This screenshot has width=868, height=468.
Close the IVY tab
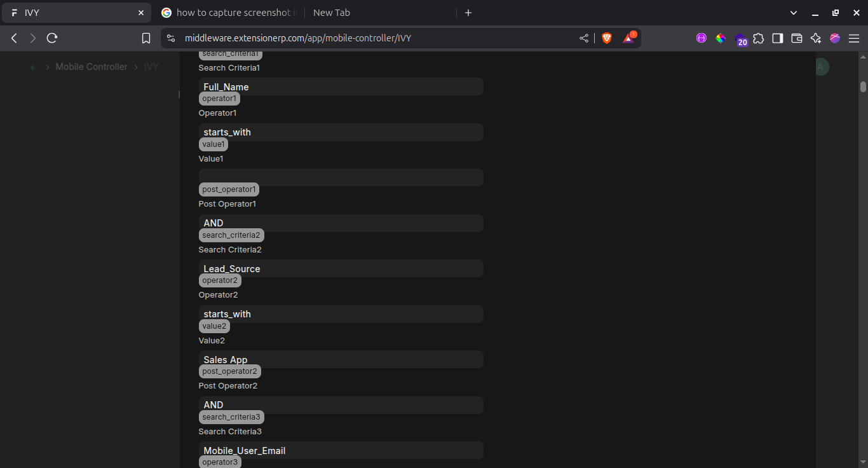pyautogui.click(x=141, y=13)
